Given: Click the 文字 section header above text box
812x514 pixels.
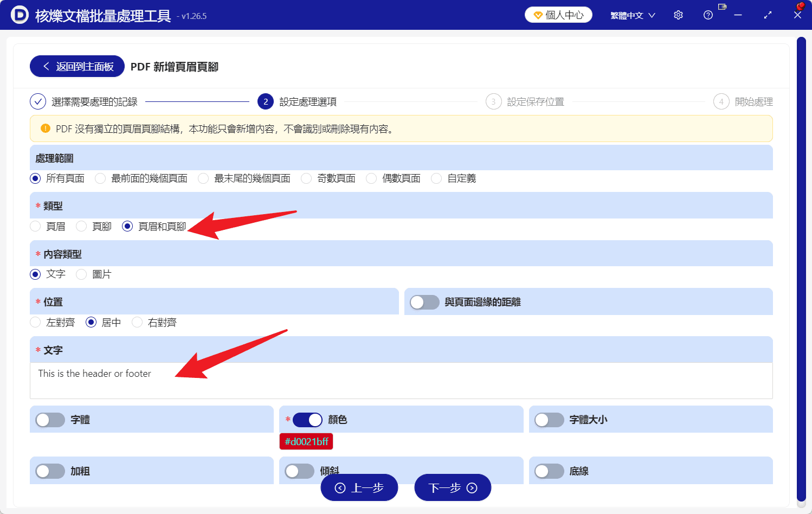Looking at the screenshot, I should (401, 350).
